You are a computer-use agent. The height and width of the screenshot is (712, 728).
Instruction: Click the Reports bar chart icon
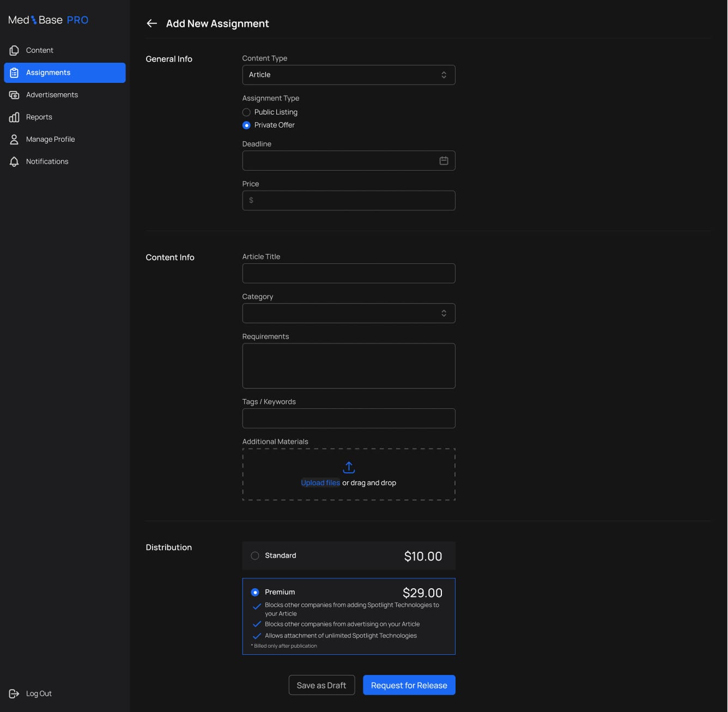(14, 117)
